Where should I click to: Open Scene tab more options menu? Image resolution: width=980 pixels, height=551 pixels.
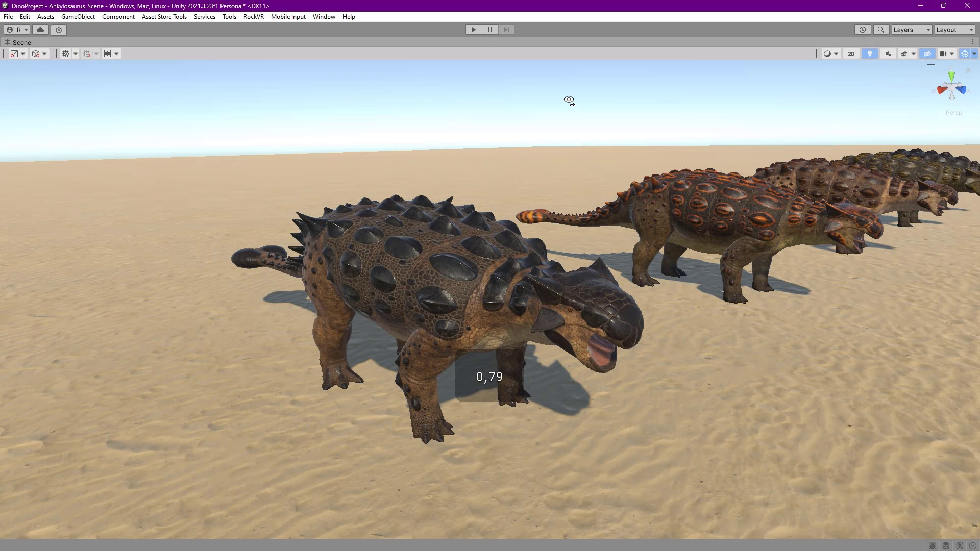point(972,42)
